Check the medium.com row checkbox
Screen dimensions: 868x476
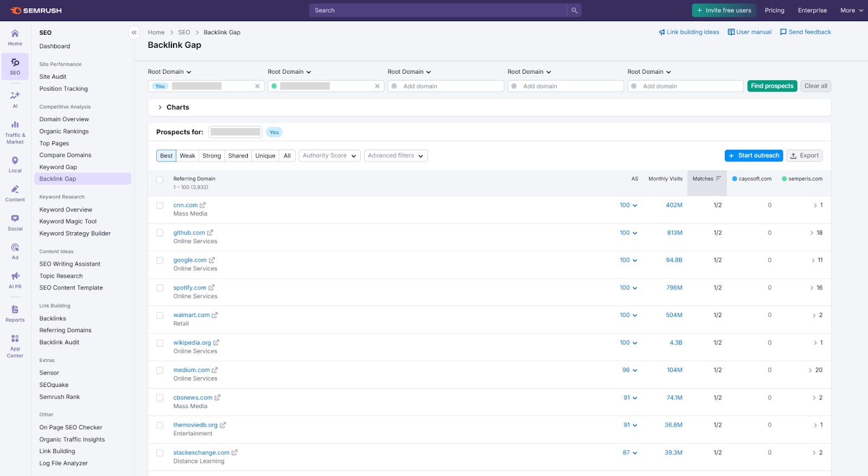(x=160, y=371)
